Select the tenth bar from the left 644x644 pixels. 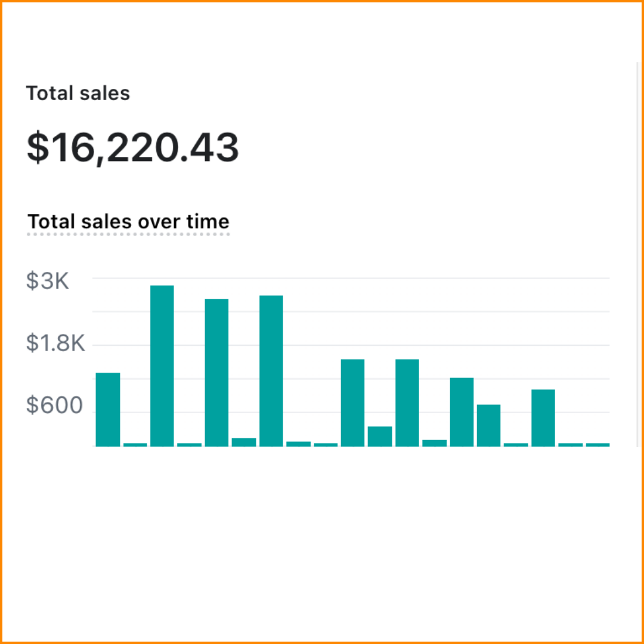click(352, 402)
